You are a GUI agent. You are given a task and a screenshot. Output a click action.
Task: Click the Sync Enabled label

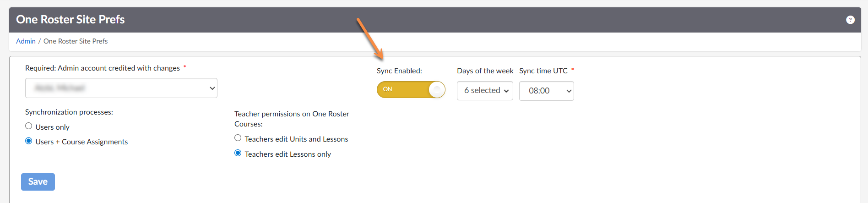click(399, 71)
